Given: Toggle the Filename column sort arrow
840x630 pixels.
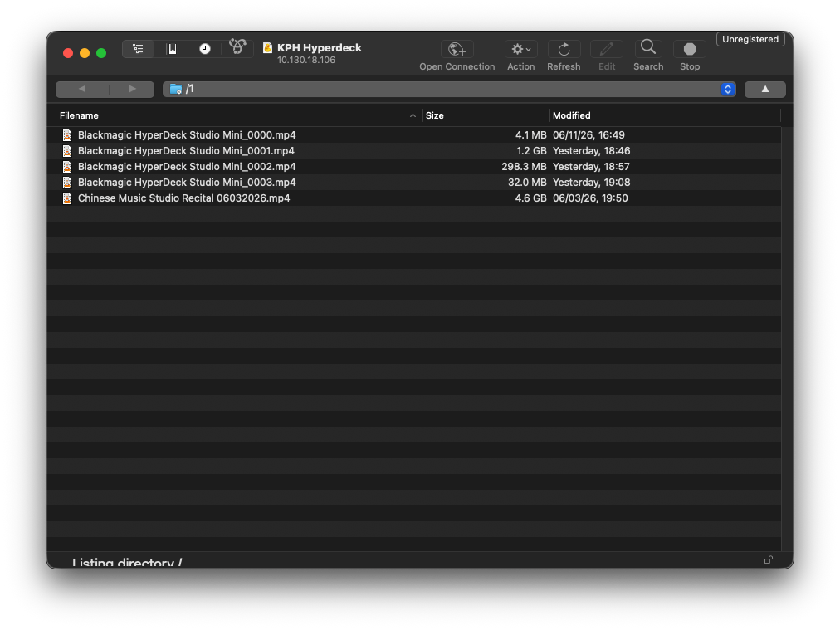Looking at the screenshot, I should click(413, 115).
